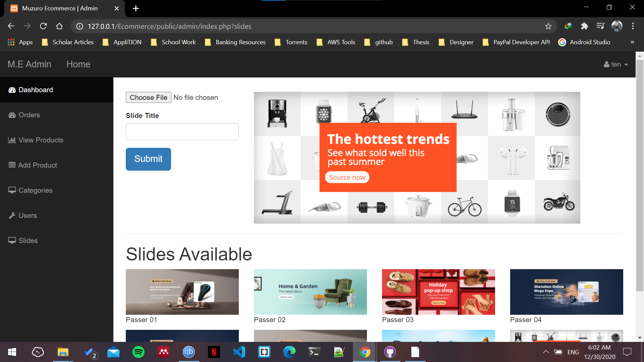Click the Submit button
Viewport: 644px width, 362px height.
148,159
